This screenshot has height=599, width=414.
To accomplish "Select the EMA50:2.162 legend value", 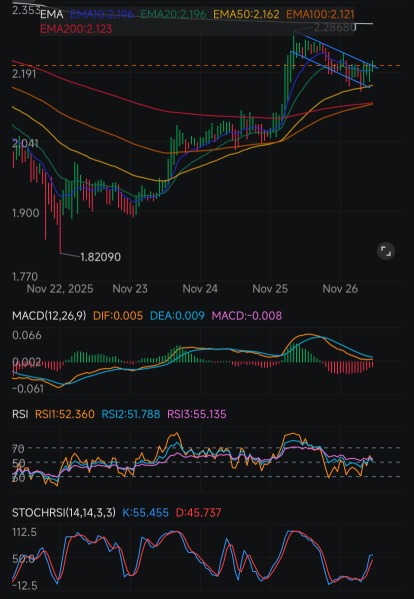I will [246, 15].
